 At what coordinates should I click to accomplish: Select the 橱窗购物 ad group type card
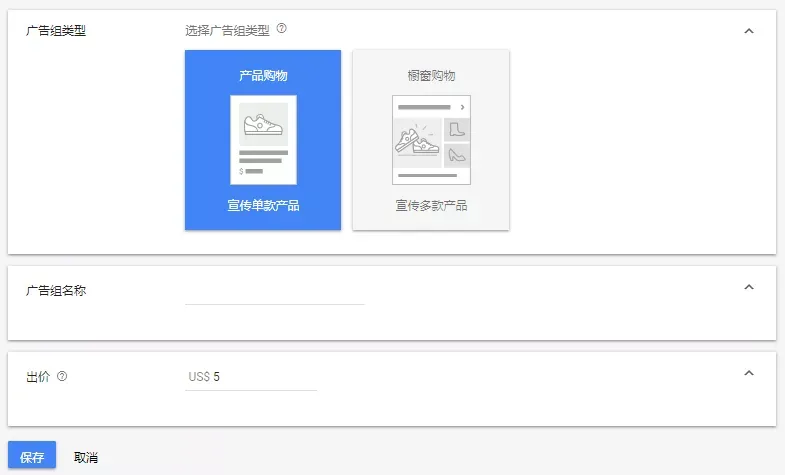point(431,140)
